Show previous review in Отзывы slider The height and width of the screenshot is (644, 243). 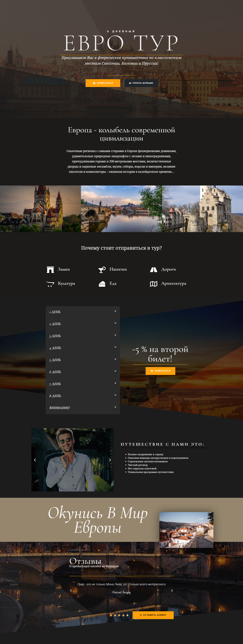click(x=71, y=590)
